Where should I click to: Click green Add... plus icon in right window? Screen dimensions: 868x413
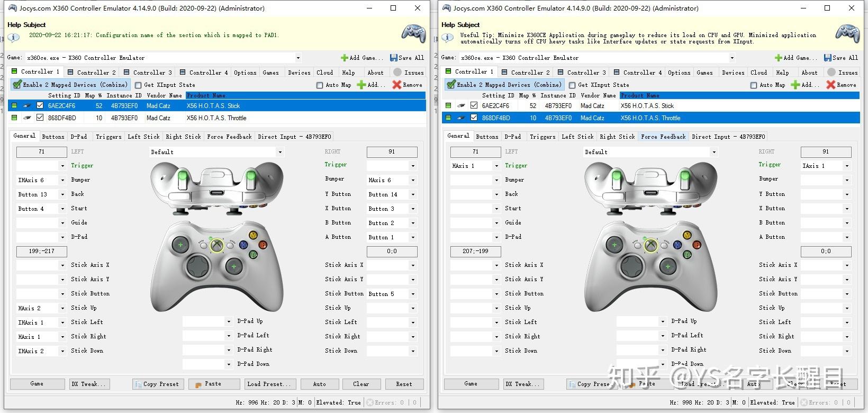tap(795, 85)
